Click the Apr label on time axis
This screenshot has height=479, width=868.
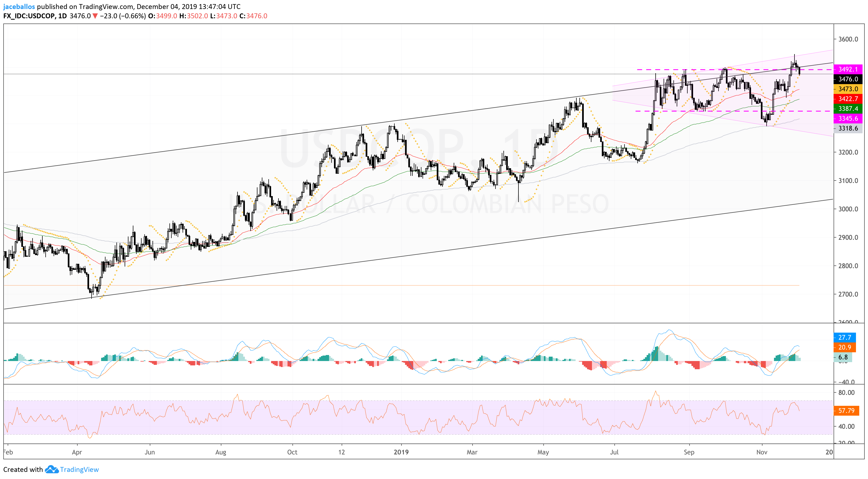77,452
